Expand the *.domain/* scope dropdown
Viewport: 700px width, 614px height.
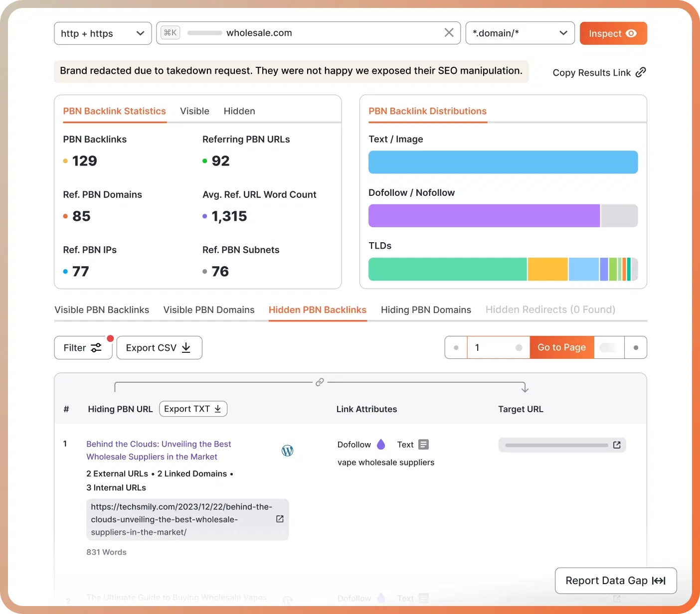[520, 33]
